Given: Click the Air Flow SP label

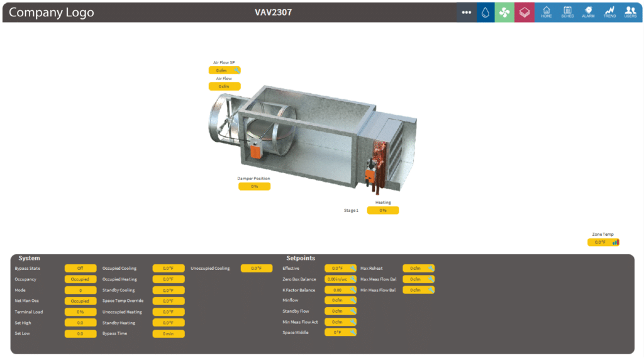Looking at the screenshot, I should click(224, 62).
